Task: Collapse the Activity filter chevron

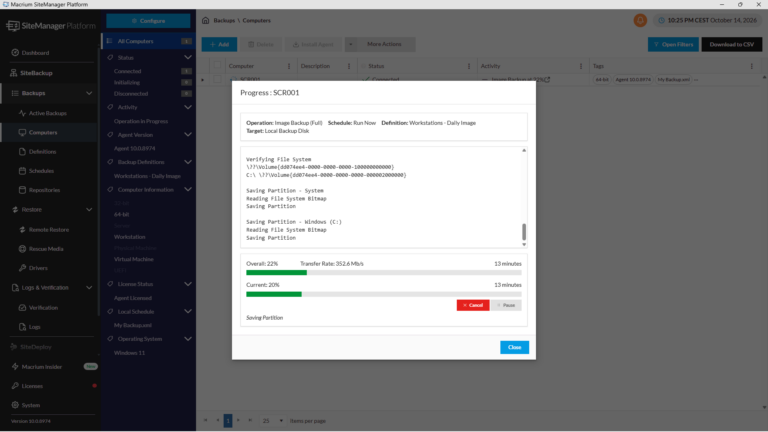Action: click(x=188, y=107)
